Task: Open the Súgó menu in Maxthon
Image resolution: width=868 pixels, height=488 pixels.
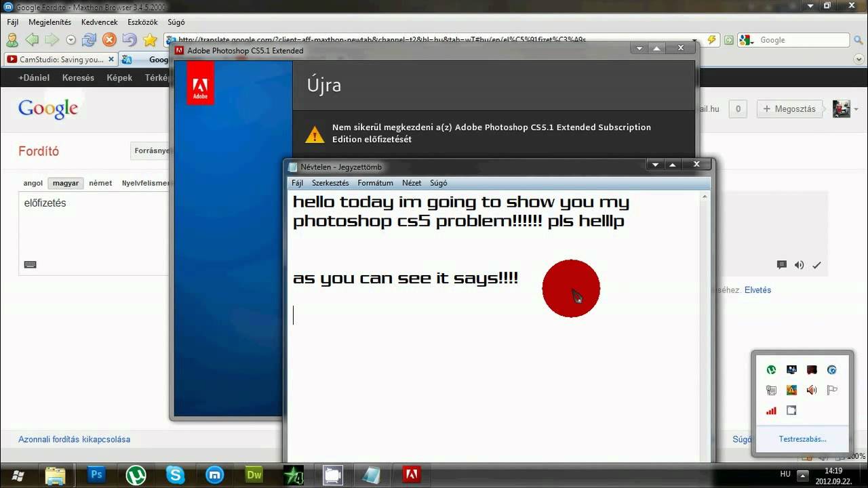Action: click(176, 22)
